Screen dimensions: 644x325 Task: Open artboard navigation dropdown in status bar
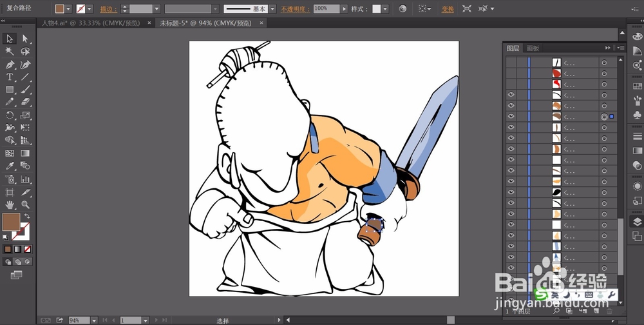click(x=146, y=320)
